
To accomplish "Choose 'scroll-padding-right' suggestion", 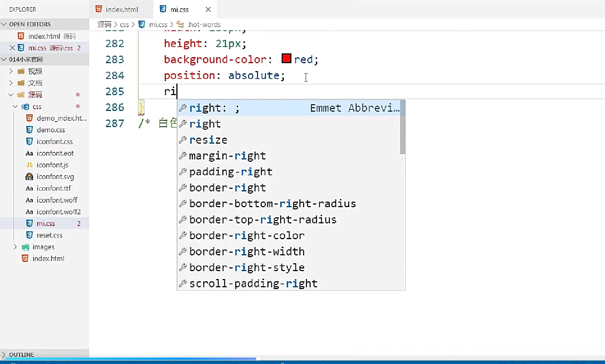I will click(x=288, y=283).
